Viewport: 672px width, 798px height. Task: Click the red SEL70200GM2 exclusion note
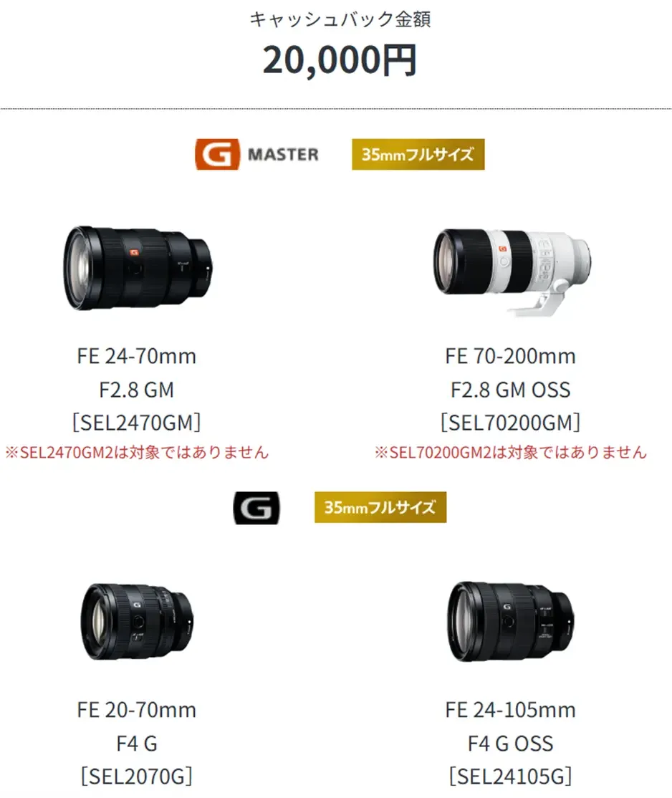(510, 452)
